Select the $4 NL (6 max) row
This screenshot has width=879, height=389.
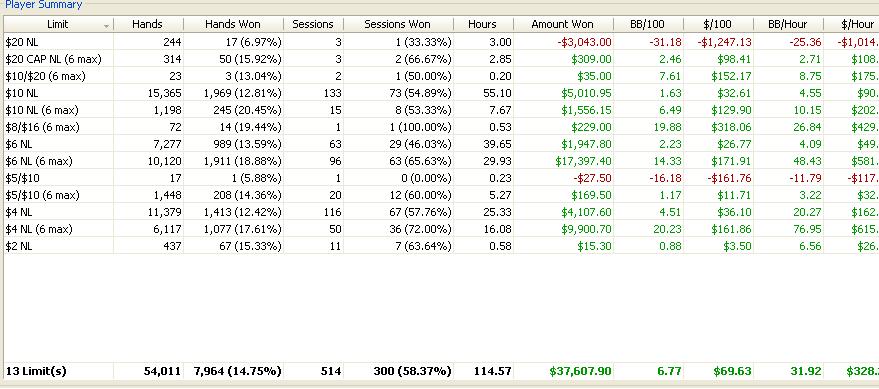[x=441, y=229]
